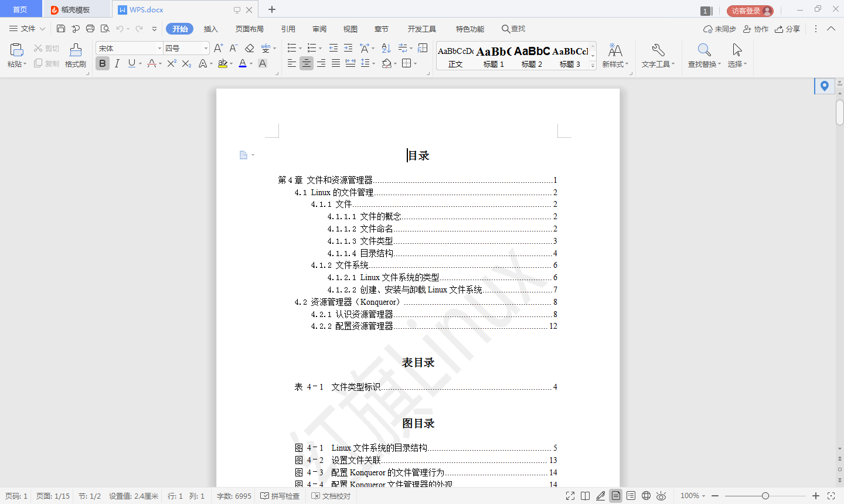This screenshot has height=504, width=844.
Task: Apply subscript formatting
Action: pyautogui.click(x=186, y=63)
